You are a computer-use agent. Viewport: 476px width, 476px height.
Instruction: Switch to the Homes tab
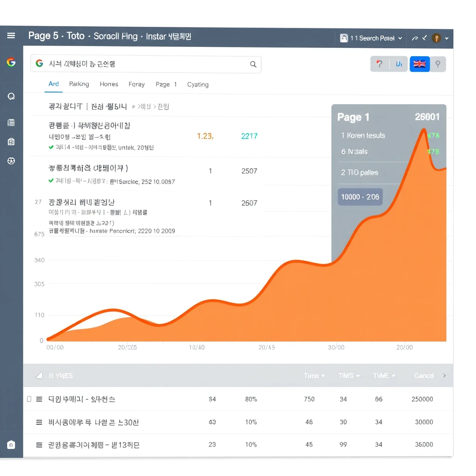click(109, 84)
